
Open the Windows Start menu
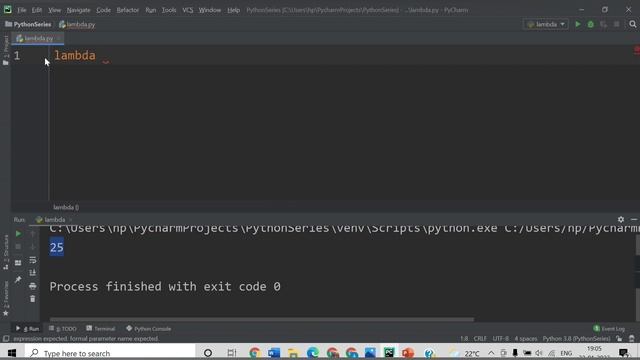pos(11,353)
